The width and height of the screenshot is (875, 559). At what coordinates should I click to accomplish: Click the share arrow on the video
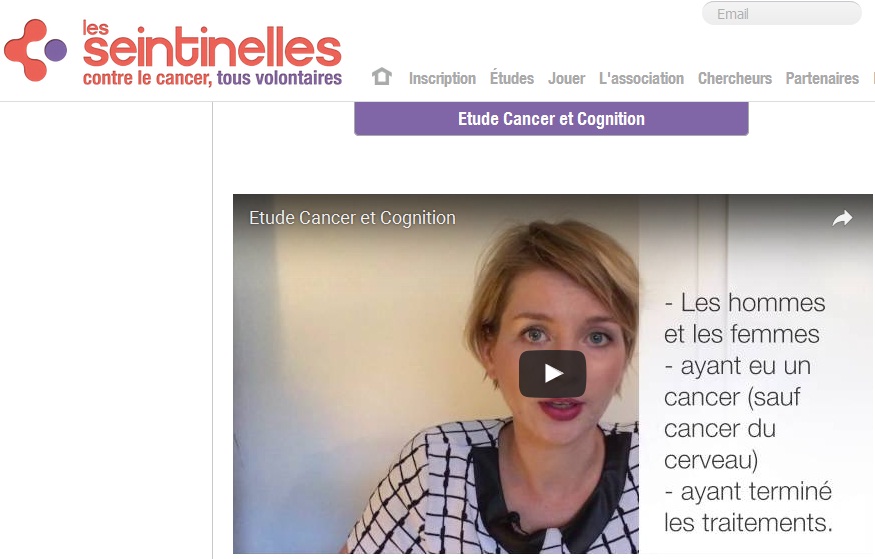[x=842, y=218]
